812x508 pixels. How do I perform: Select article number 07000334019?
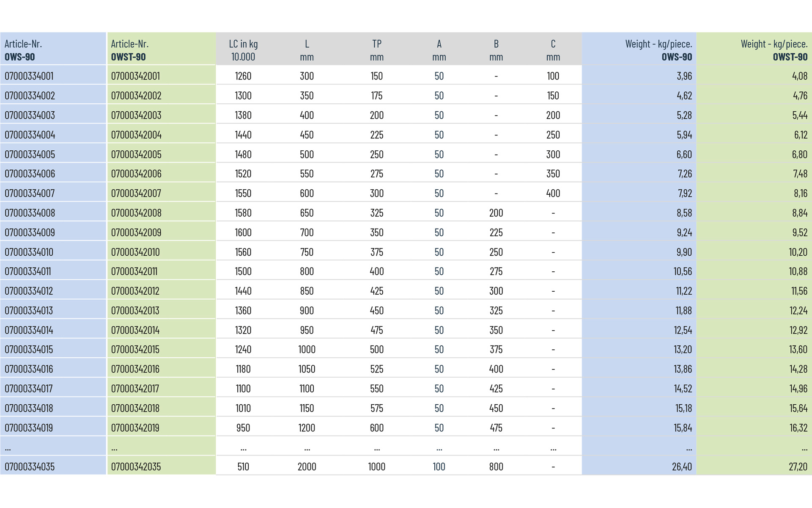coord(29,428)
